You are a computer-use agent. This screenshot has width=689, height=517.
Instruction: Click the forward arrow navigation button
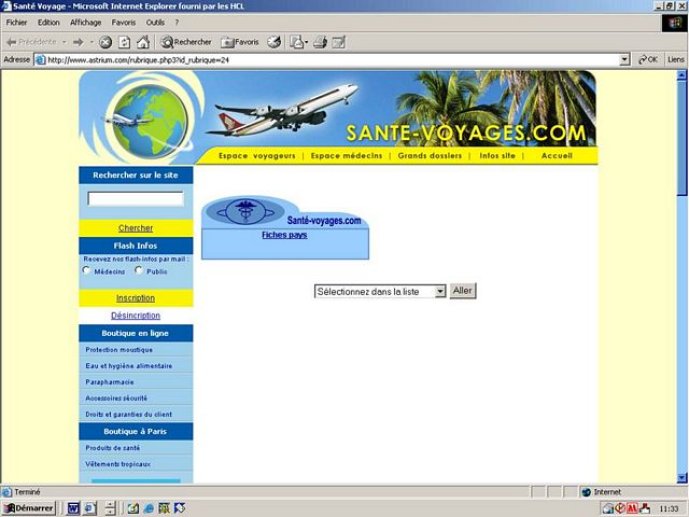(x=78, y=42)
